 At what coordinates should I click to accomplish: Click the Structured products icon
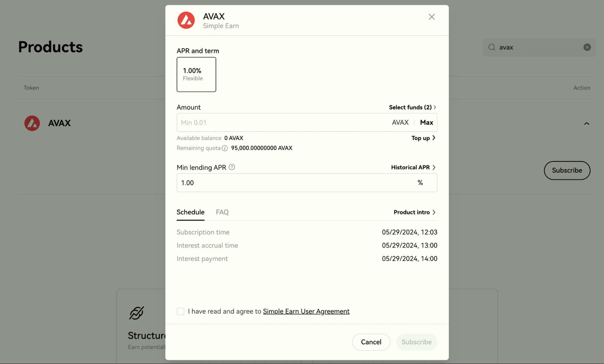(137, 313)
